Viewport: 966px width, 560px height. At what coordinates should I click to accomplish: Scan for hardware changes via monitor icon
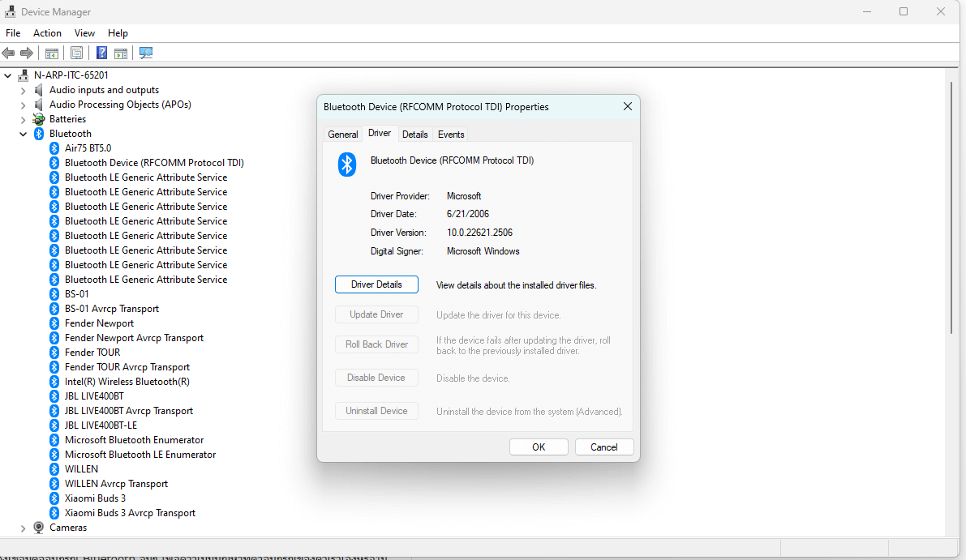point(146,53)
